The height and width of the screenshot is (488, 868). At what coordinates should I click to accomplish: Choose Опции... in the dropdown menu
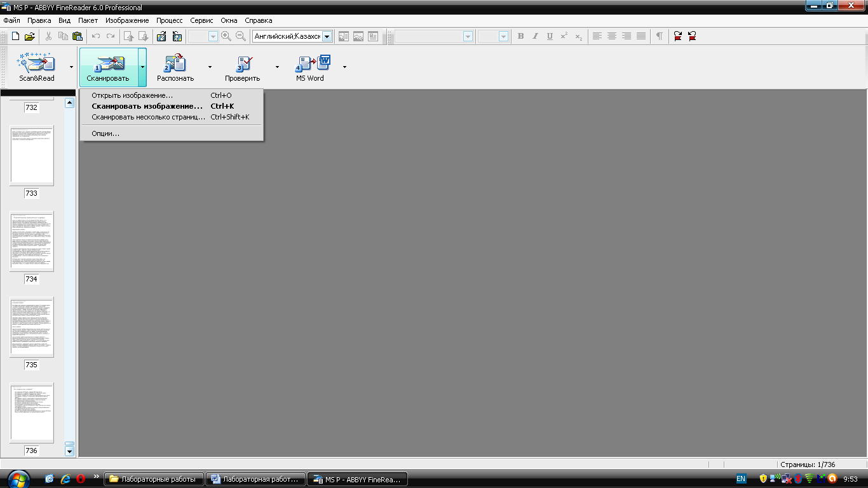point(171,133)
